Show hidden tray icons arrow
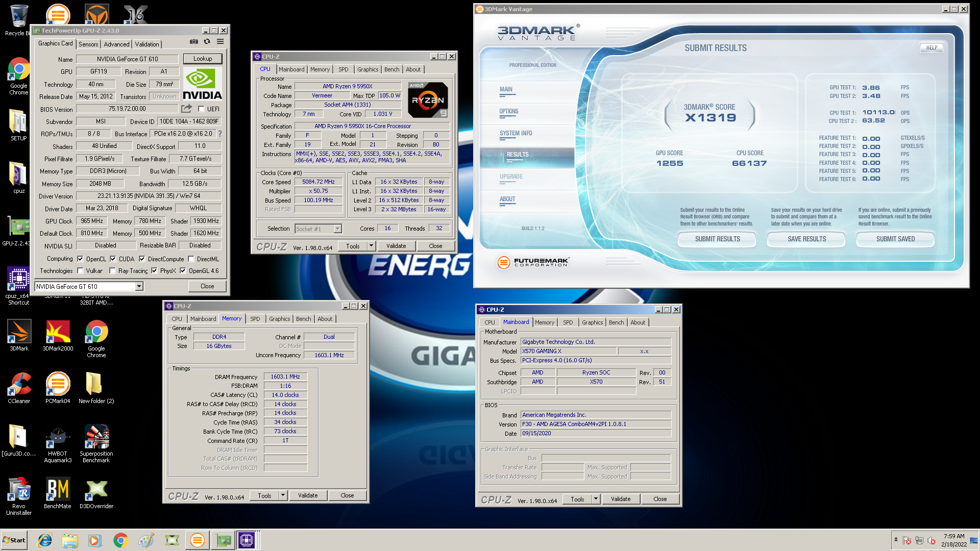Image resolution: width=980 pixels, height=551 pixels. 896,540
